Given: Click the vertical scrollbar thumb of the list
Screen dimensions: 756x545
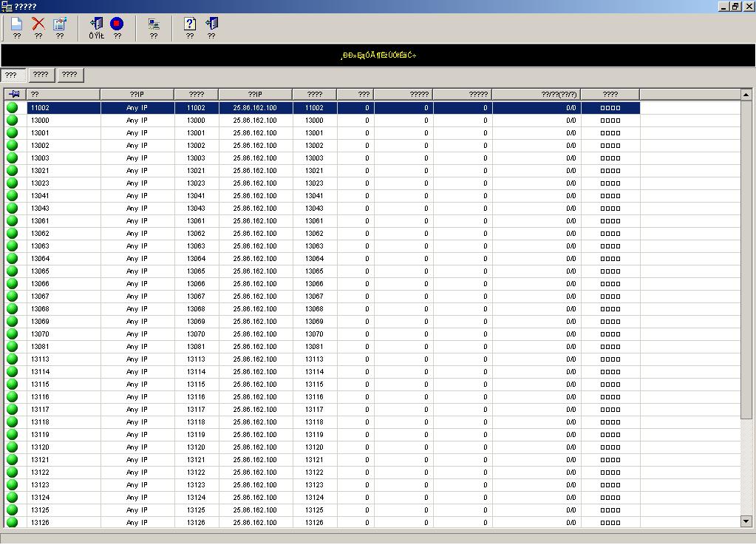Looking at the screenshot, I should 746,260.
